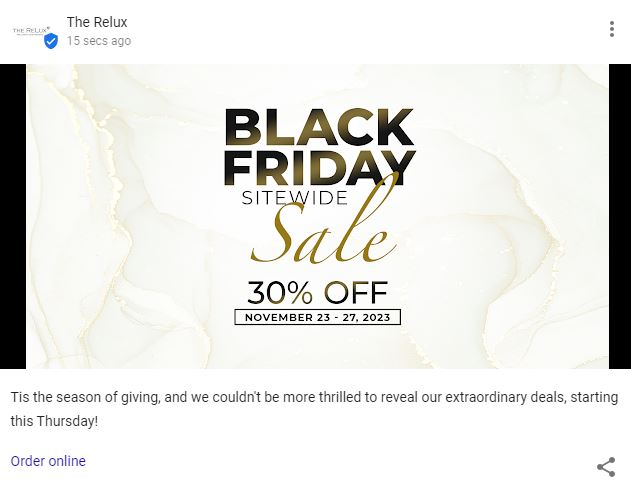
Task: Click the blue verified badge
Action: (51, 41)
